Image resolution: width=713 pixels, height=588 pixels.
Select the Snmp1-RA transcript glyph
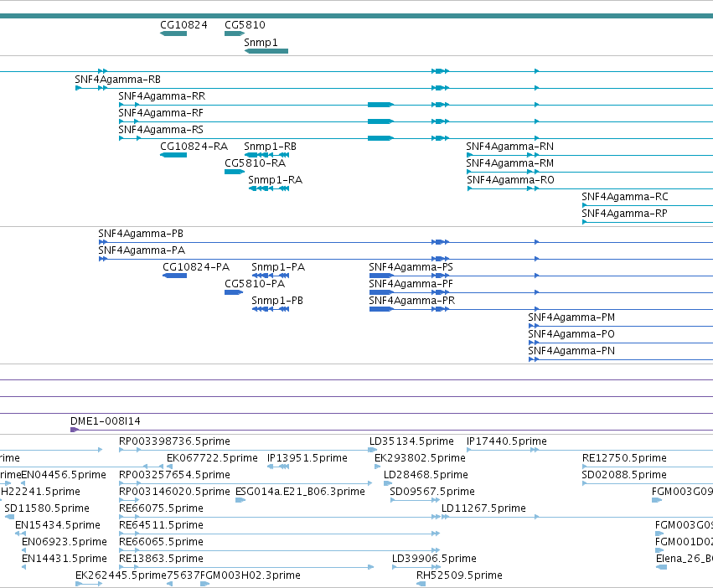(x=269, y=188)
